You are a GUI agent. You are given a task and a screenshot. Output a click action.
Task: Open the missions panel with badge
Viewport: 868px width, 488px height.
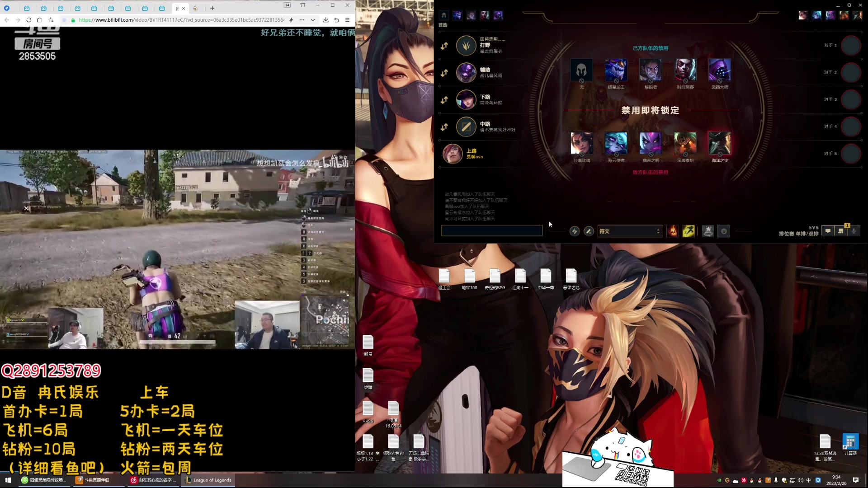tap(841, 231)
